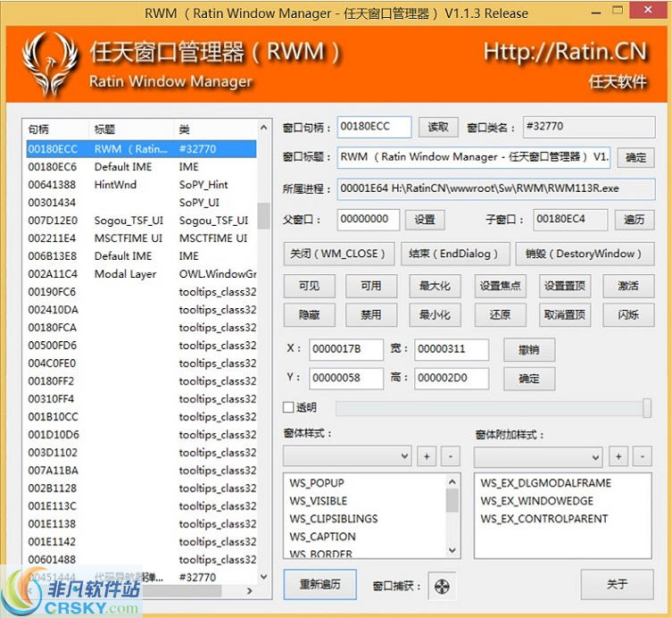672x618 pixels.
Task: Select row 00190FC6 tooltips_class32
Action: (x=141, y=292)
